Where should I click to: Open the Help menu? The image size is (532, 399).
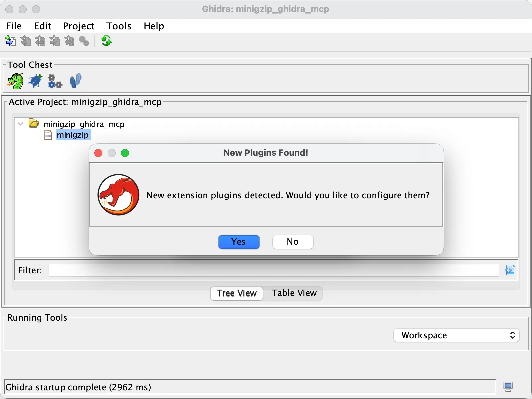pos(154,26)
